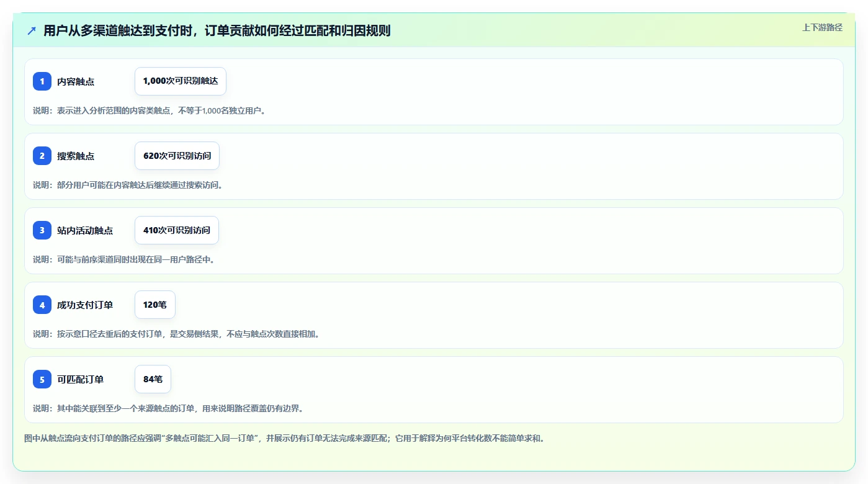
Task: Click the note about 不等于1,000名独立用户
Action: (x=150, y=110)
